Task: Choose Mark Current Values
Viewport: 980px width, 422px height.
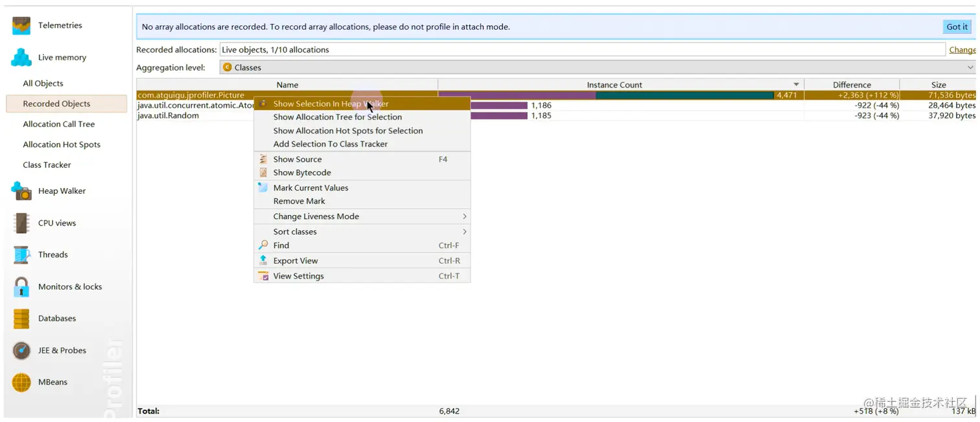Action: point(362,188)
